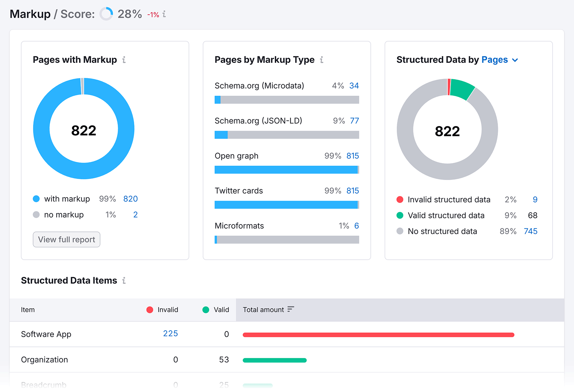
Task: Open the 815 Open graph pages link
Action: 352,156
